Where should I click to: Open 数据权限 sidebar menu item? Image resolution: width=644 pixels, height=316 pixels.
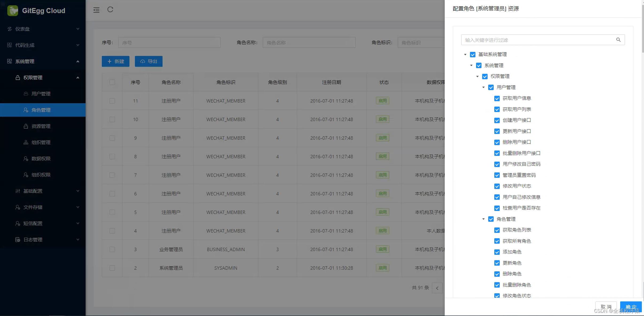pos(41,159)
